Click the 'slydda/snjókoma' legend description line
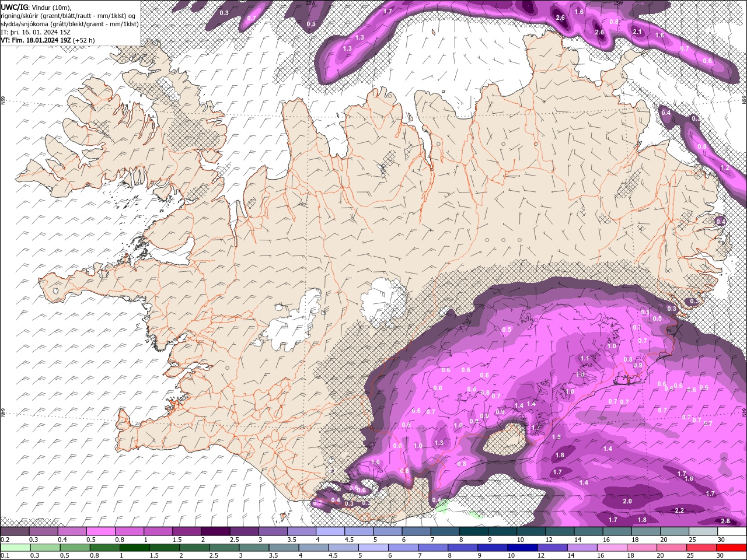747x560 pixels. pyautogui.click(x=69, y=24)
